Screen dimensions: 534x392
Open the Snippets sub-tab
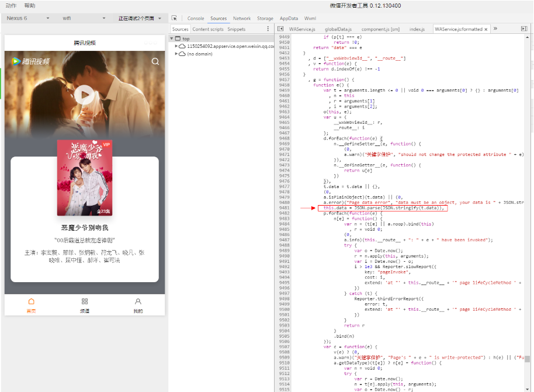coord(237,29)
